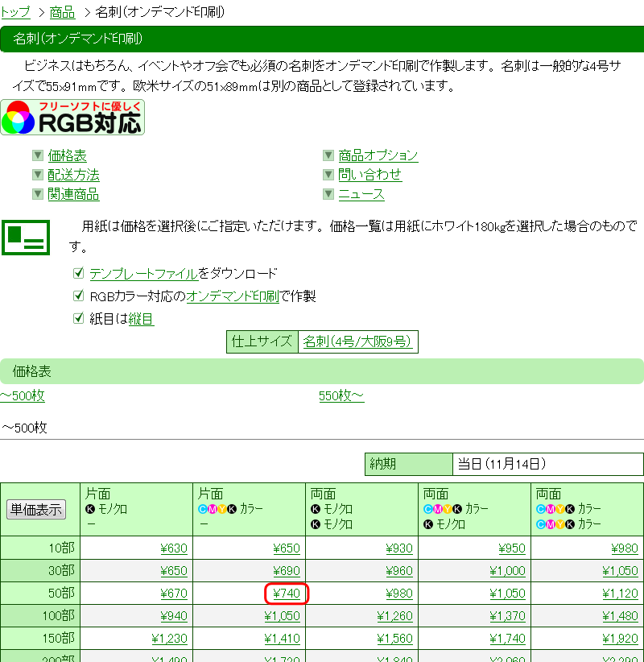Click arrow icon beside 問い合わせ

pyautogui.click(x=328, y=175)
